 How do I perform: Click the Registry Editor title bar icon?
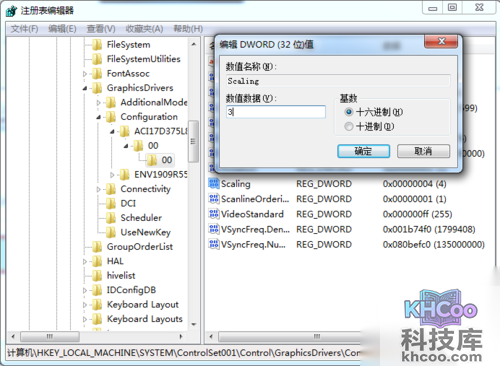pos(11,11)
